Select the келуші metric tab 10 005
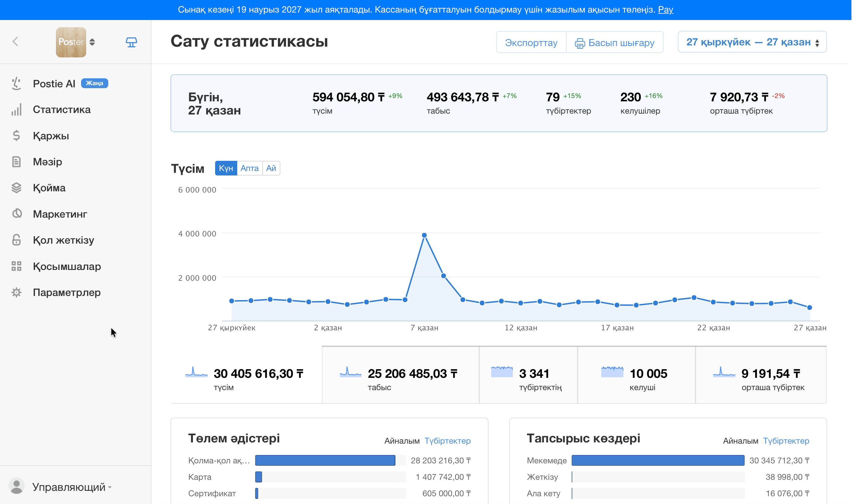 click(x=636, y=375)
